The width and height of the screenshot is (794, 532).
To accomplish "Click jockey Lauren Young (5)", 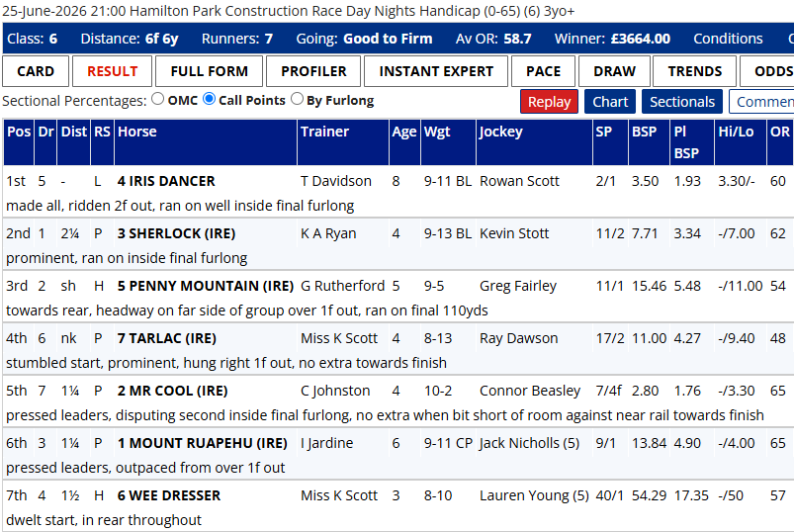I will (534, 495).
